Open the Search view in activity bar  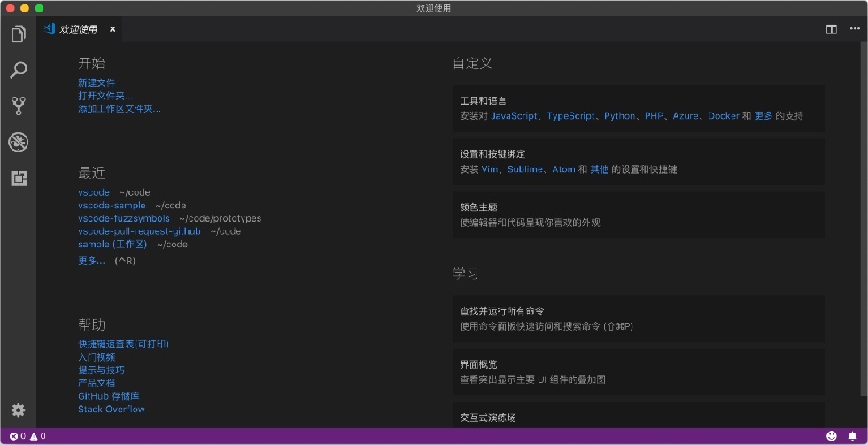[x=19, y=70]
